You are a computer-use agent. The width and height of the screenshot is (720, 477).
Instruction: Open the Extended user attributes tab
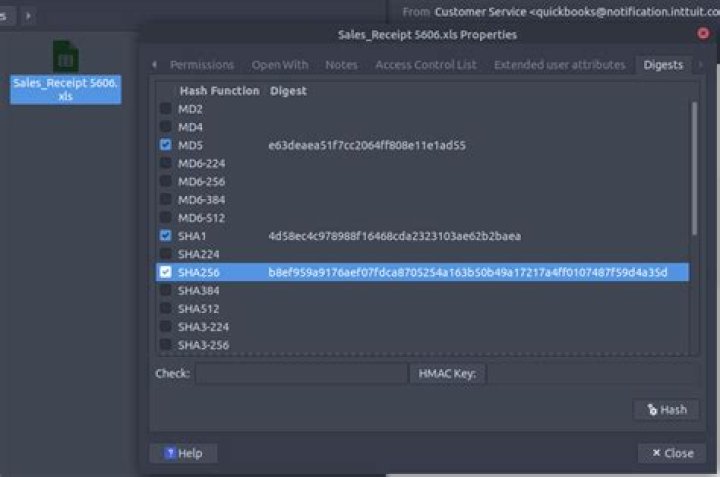(x=559, y=65)
